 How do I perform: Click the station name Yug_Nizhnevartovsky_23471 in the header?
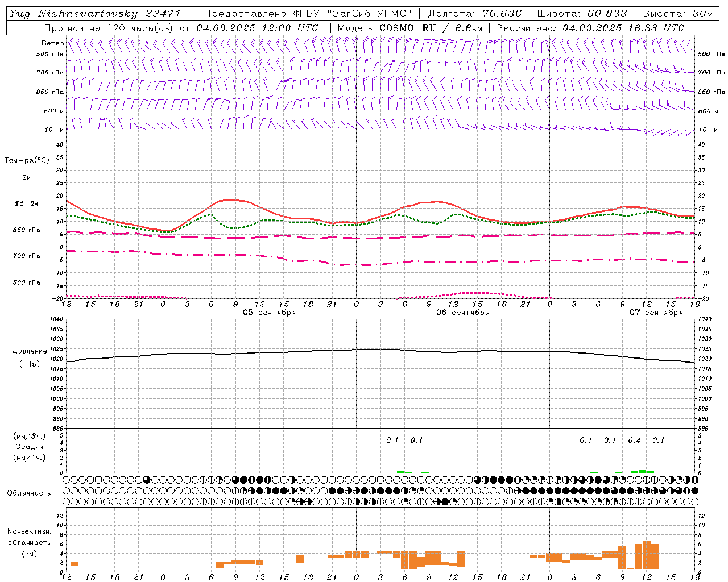click(x=95, y=14)
